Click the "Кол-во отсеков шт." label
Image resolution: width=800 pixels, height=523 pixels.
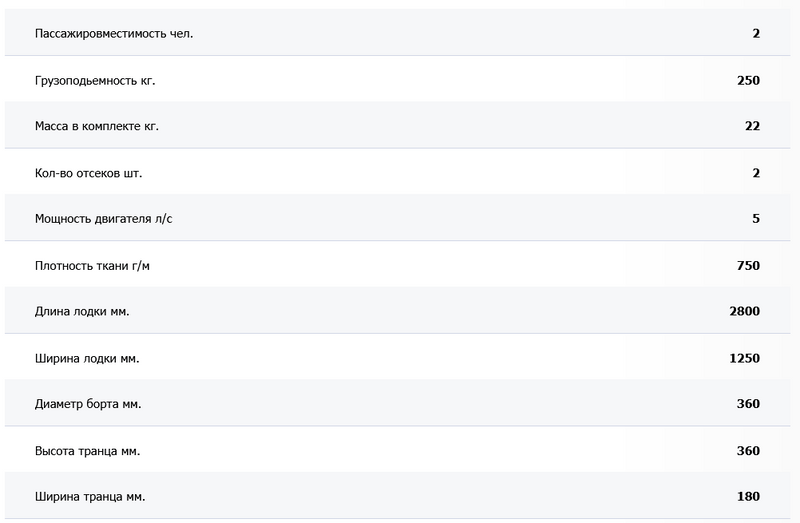[x=88, y=173]
